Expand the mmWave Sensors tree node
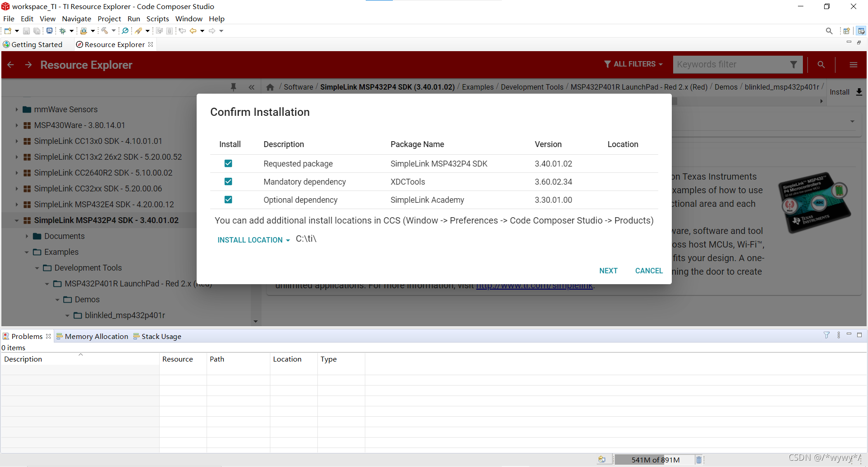The image size is (868, 467). [x=17, y=110]
